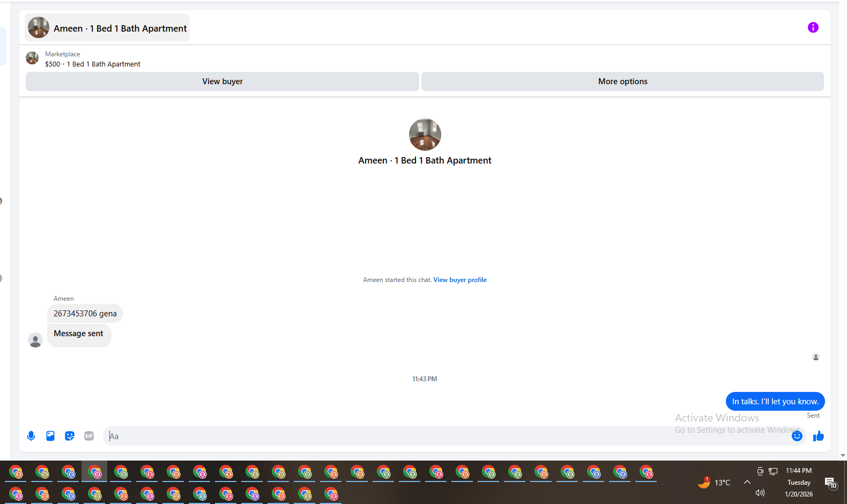Open the small Marketplace listing thumbnail
This screenshot has height=504, width=847.
32,58
